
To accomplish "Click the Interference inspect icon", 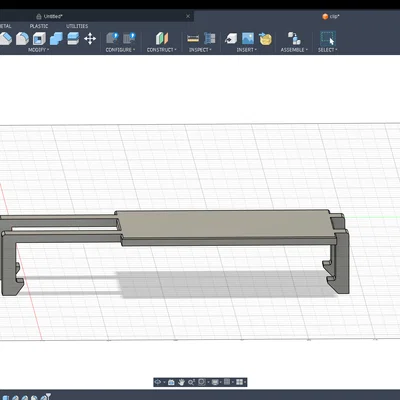I will tap(210, 38).
